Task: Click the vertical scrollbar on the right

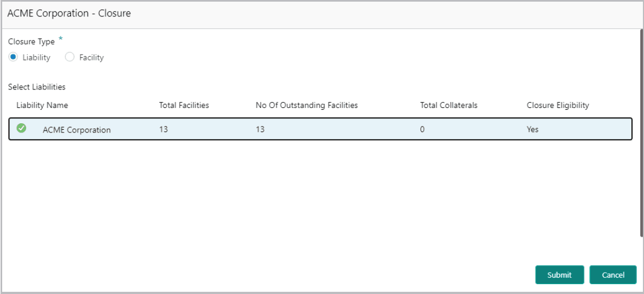Action: pos(641,133)
